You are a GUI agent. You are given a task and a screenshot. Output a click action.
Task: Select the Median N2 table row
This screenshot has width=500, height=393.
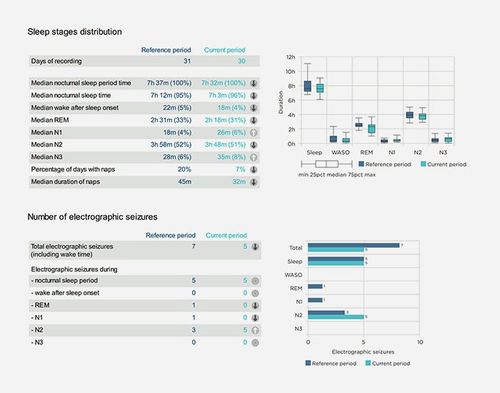144,145
